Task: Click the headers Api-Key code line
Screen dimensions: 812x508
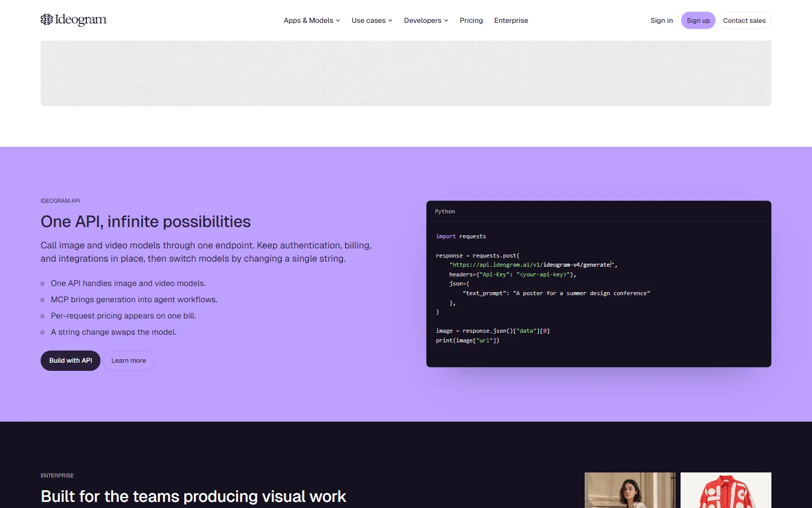Action: point(513,274)
